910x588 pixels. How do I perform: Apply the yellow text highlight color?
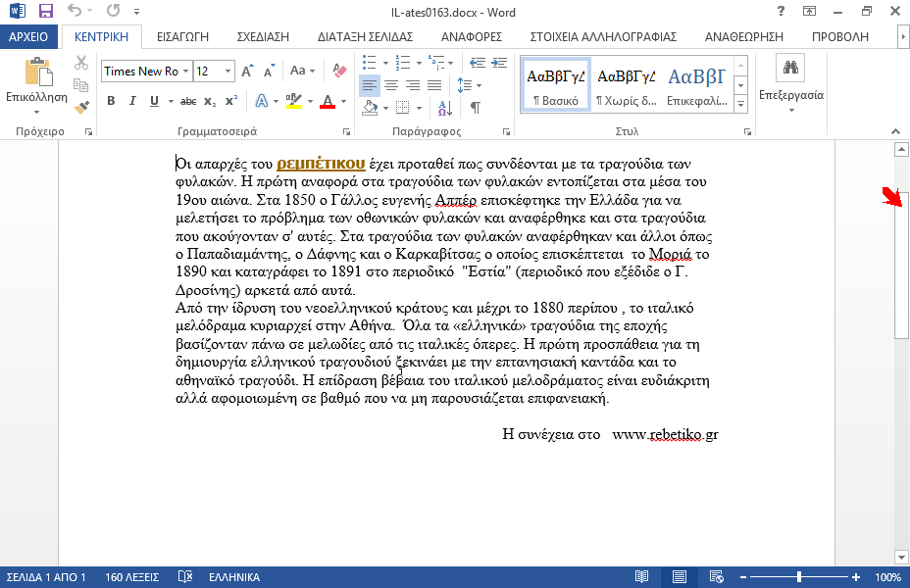click(x=294, y=101)
